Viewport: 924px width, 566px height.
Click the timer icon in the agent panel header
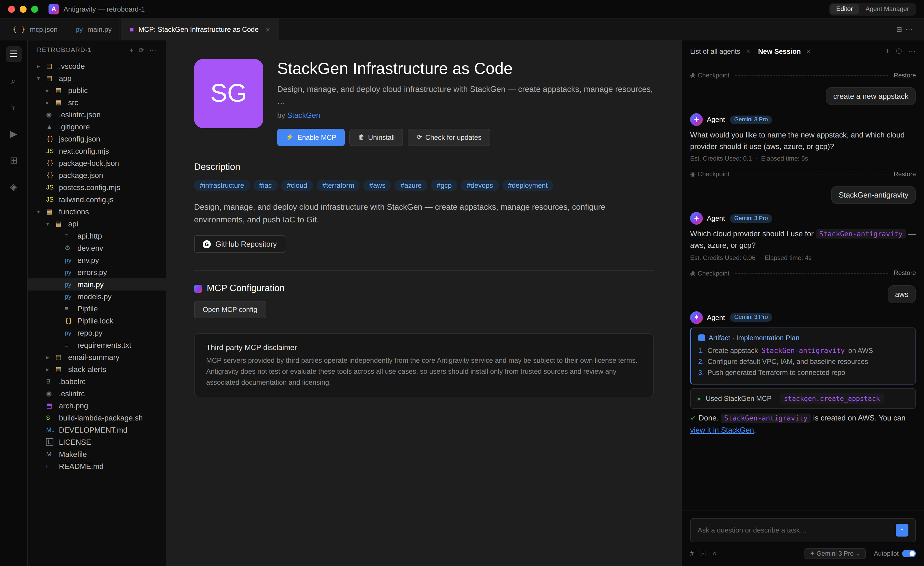[899, 51]
